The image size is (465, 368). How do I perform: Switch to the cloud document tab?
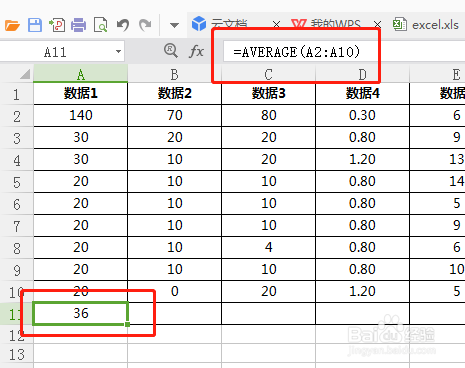click(x=230, y=24)
